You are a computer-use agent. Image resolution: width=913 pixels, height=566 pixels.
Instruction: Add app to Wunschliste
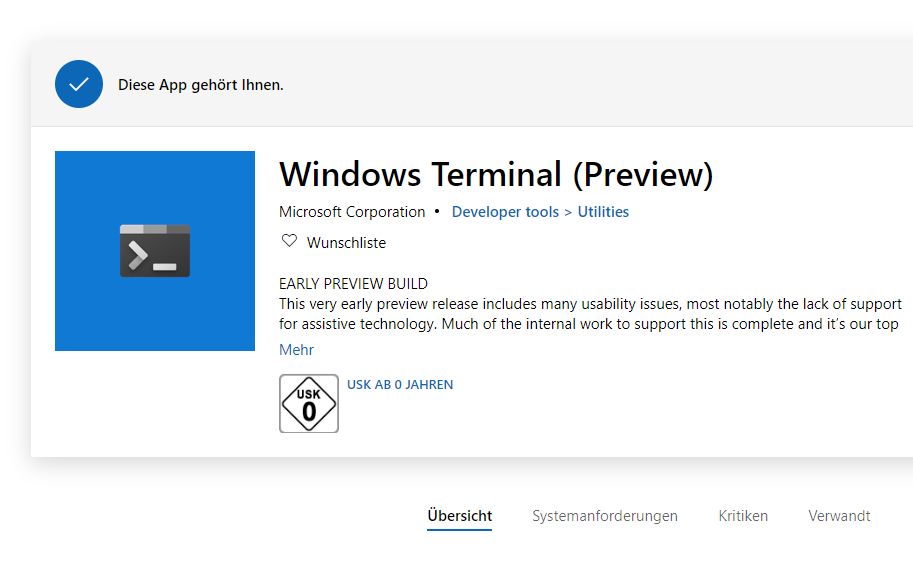[x=346, y=242]
